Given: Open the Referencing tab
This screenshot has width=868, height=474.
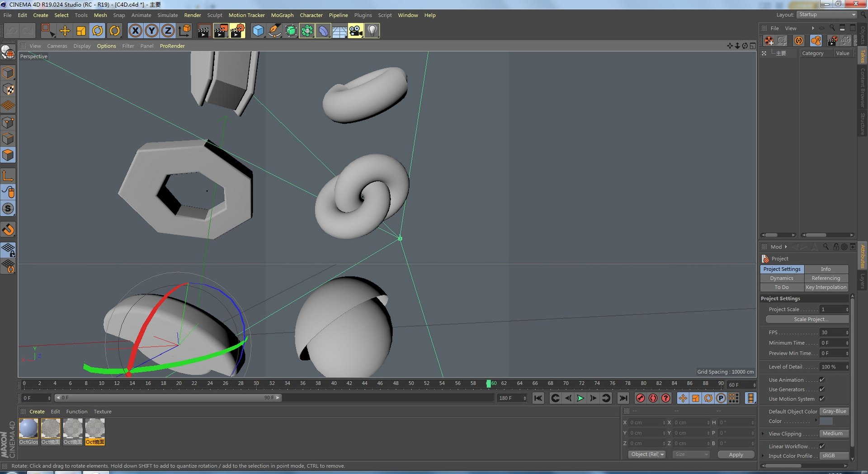Looking at the screenshot, I should pos(826,278).
